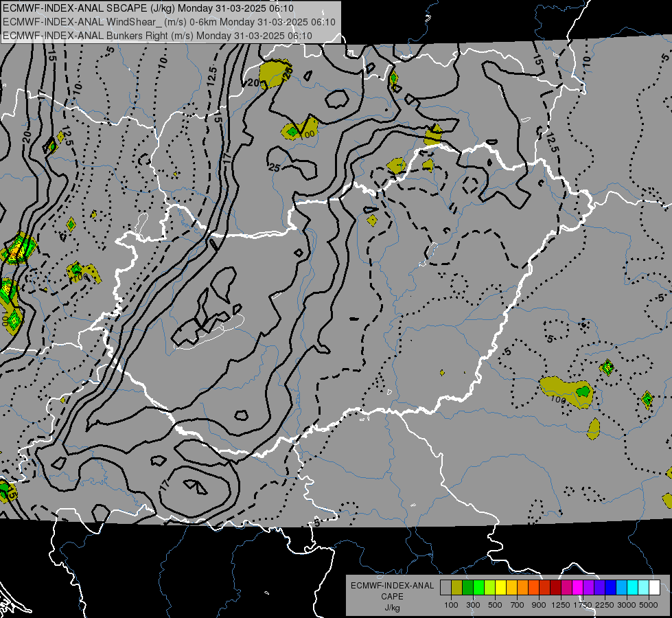Click the 10 dotted contour label at the top right

pyautogui.click(x=587, y=61)
